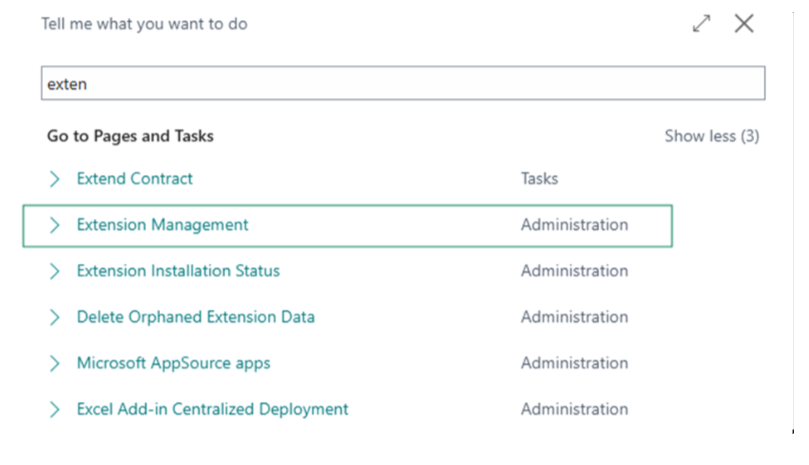The image size is (809, 465).
Task: Click the Tasks label for Extend Contract
Action: click(x=539, y=179)
